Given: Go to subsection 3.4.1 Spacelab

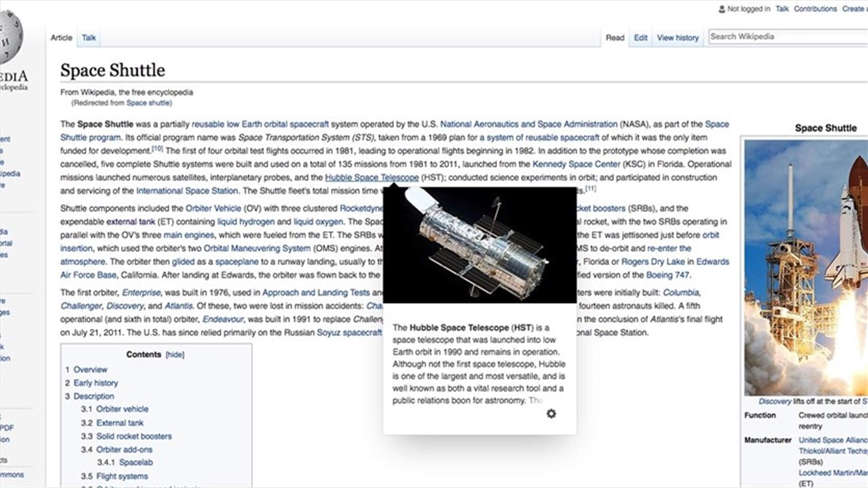Looking at the screenshot, I should click(136, 462).
